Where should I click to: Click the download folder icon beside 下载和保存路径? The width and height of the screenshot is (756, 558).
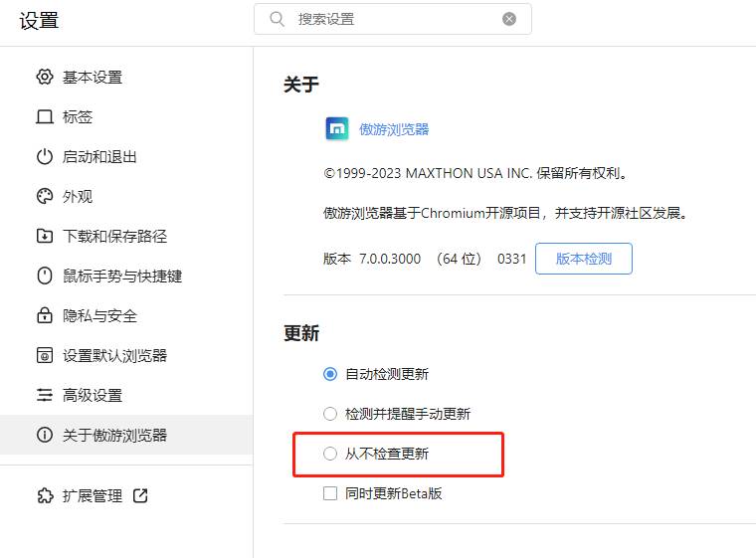pos(45,236)
